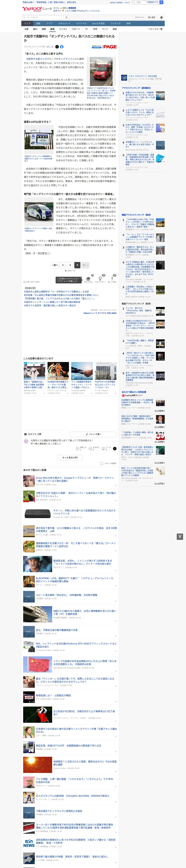Share the comment on X
Image resolution: width=186 pixels, height=868 pixels.
pos(114,448)
